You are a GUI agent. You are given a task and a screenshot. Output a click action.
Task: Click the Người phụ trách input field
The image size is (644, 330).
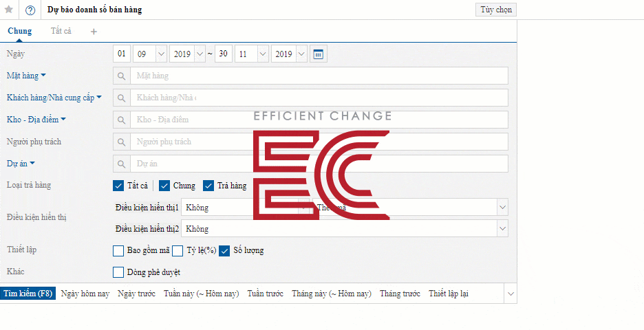319,142
